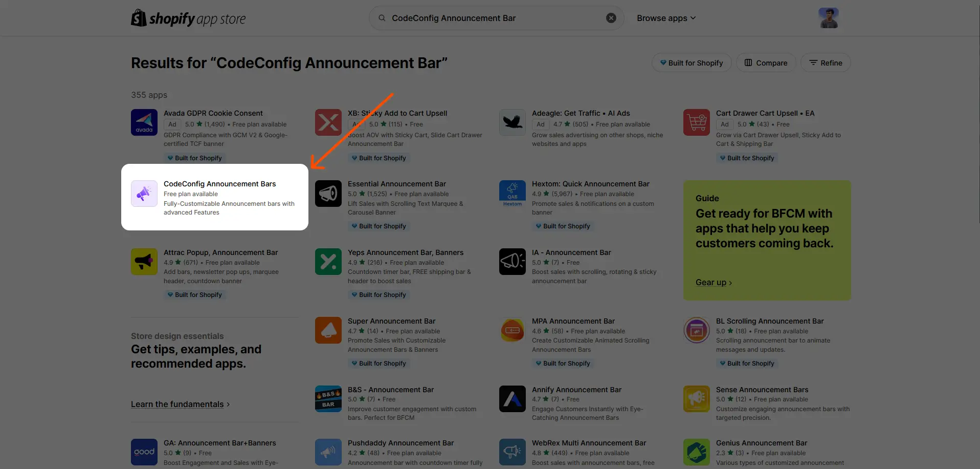The width and height of the screenshot is (980, 469).
Task: Click Built for Shopify badge under Essential Announcement Bar
Action: coord(378,226)
